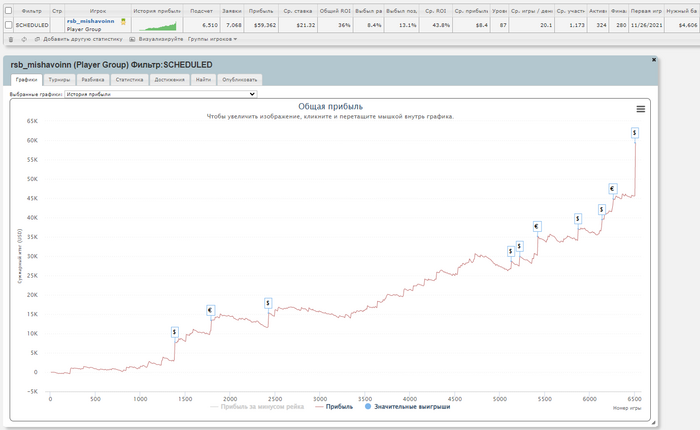Click the add statistics copy icon

pos(37,39)
